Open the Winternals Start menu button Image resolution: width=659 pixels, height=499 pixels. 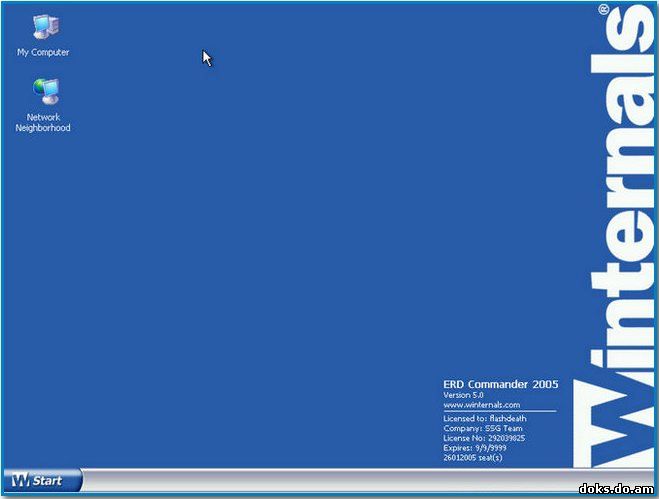(x=42, y=480)
